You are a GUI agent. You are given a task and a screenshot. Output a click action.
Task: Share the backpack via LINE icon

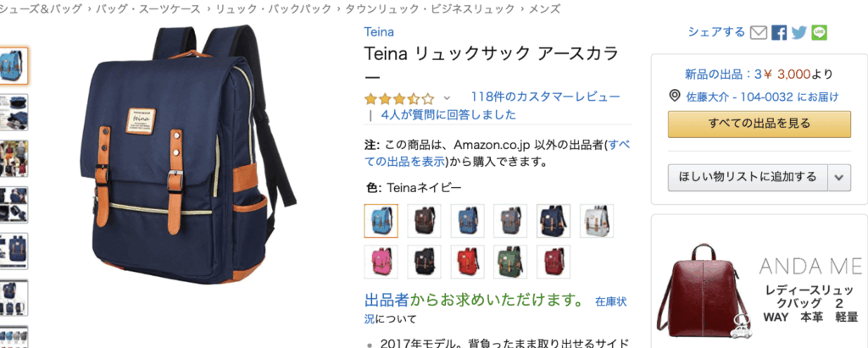pyautogui.click(x=820, y=33)
